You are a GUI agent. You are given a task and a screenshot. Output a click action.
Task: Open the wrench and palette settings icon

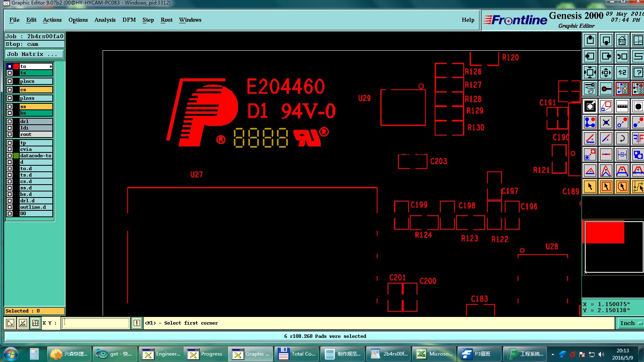[590, 88]
